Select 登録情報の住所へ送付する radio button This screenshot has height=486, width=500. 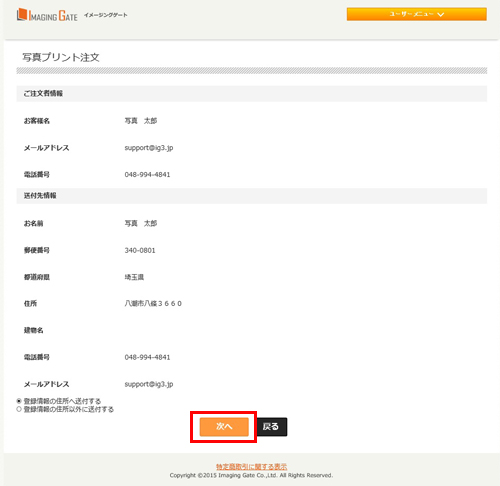[19, 401]
